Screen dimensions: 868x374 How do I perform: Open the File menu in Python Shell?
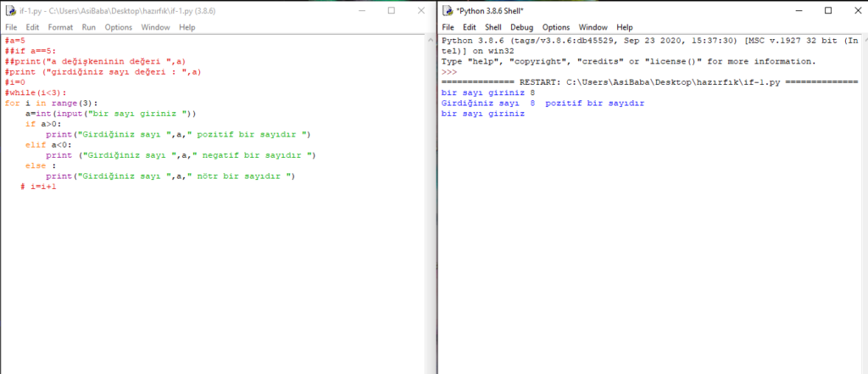448,27
